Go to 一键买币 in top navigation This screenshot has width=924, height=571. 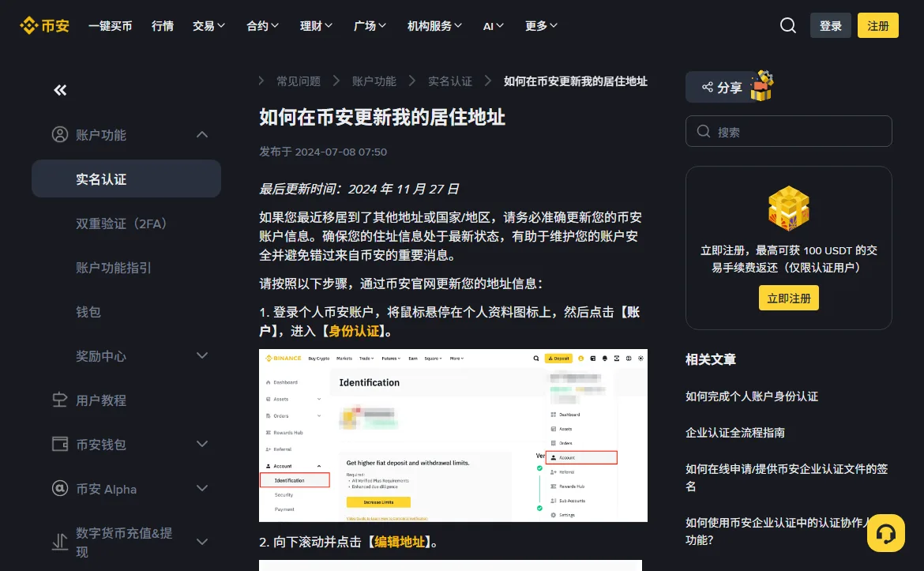coord(111,26)
